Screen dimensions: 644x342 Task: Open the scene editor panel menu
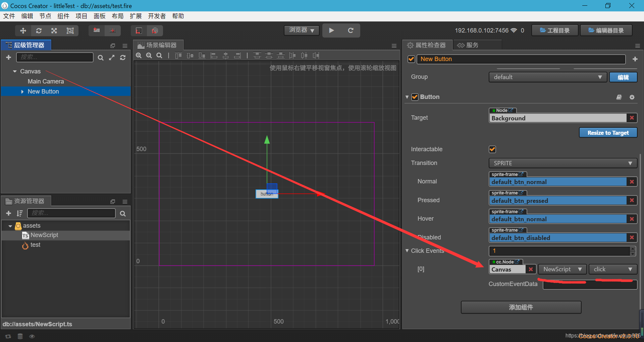point(394,46)
